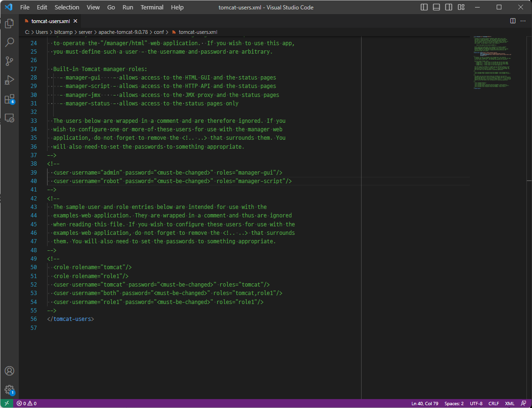
Task: Open editor More Actions ellipsis
Action: 523,21
